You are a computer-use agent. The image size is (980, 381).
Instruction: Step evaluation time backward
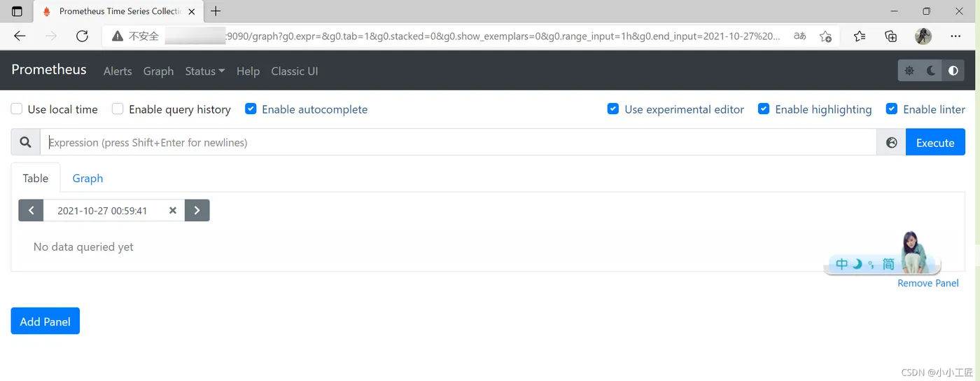(x=31, y=210)
